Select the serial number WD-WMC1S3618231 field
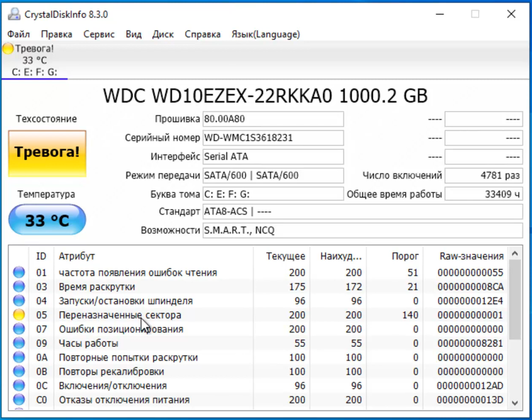The image size is (532, 420). [x=273, y=137]
